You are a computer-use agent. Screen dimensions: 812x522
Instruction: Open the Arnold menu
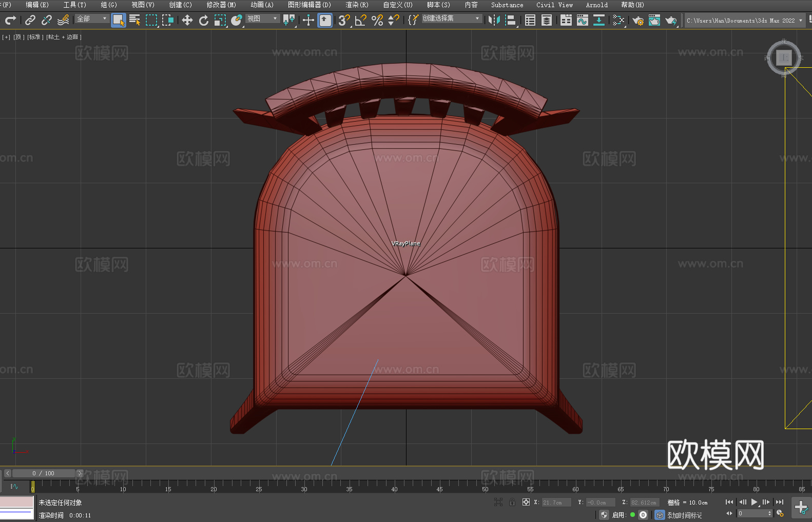point(596,5)
